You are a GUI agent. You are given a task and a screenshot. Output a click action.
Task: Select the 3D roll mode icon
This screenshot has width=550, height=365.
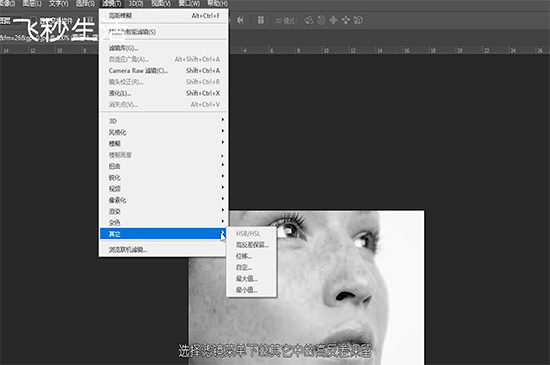click(321, 20)
